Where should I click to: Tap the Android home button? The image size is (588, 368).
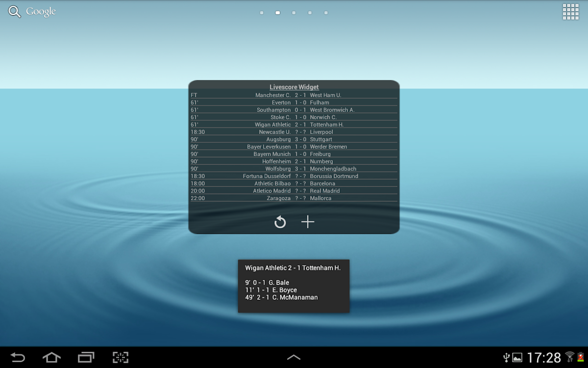pyautogui.click(x=51, y=357)
